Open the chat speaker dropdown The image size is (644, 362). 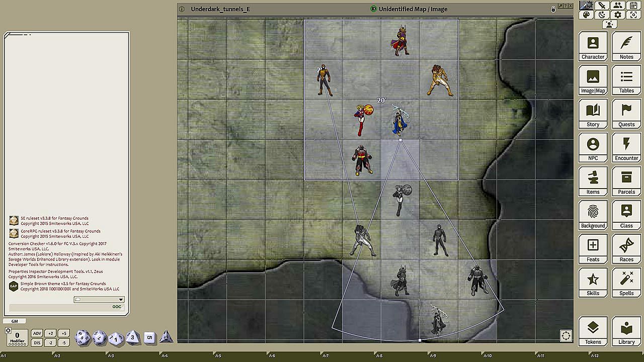pos(99,300)
